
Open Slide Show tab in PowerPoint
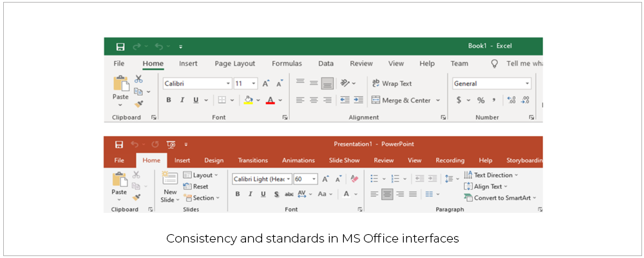pos(344,161)
